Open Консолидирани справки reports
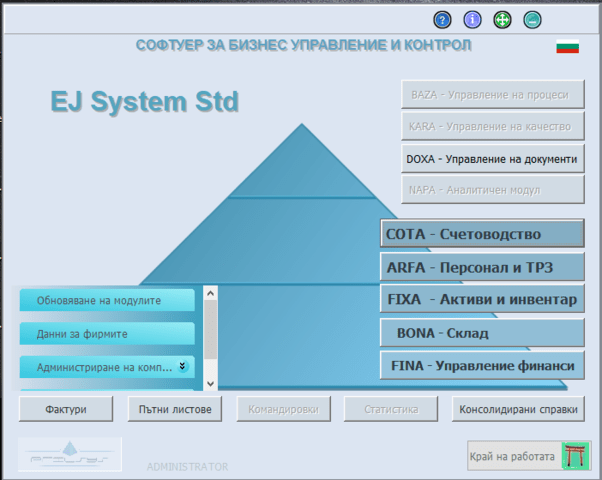The height and width of the screenshot is (480, 602). [518, 409]
